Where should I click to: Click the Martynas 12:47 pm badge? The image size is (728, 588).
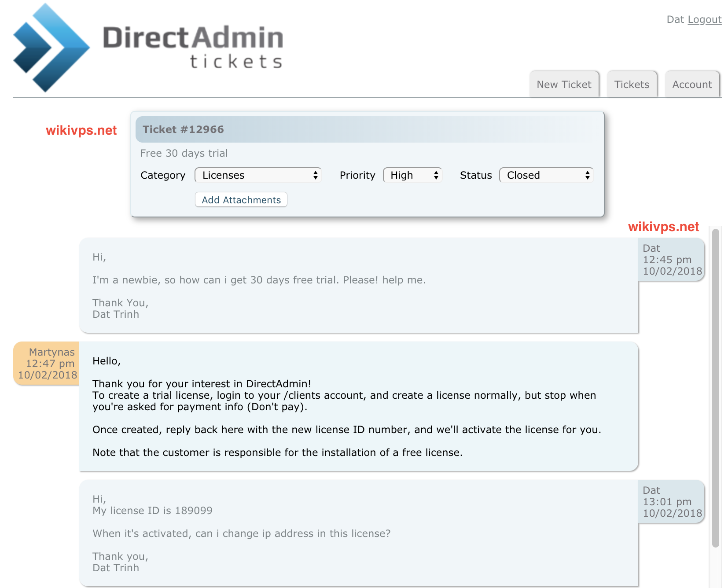[x=47, y=364]
